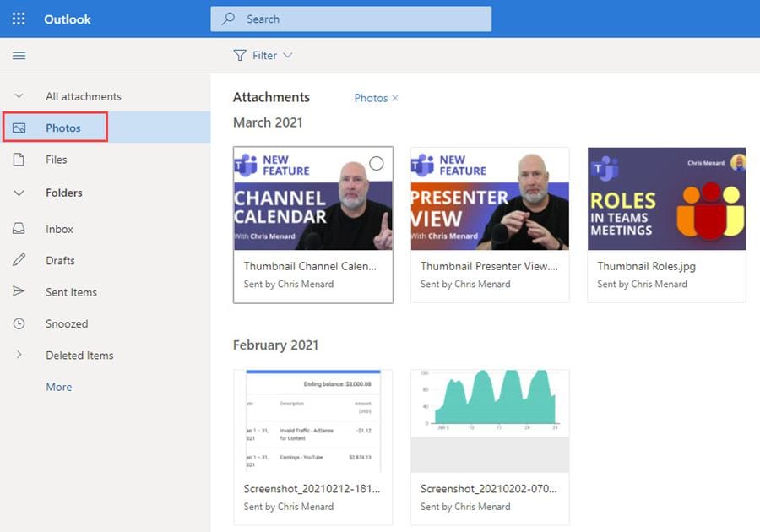Remove the Photos filter chip
The height and width of the screenshot is (532, 760).
pos(394,97)
